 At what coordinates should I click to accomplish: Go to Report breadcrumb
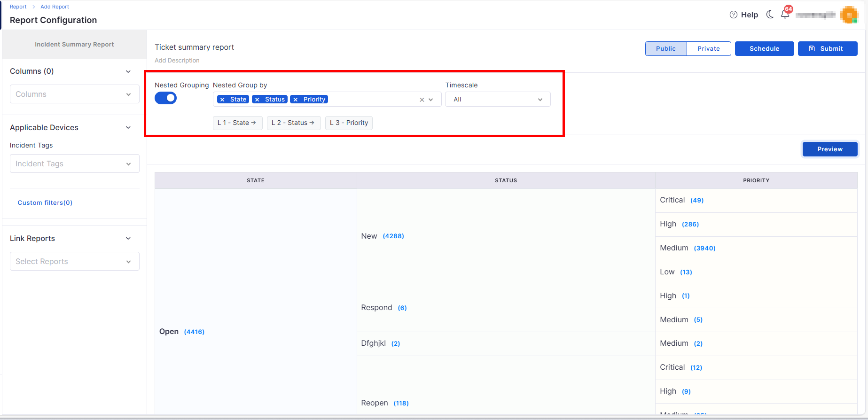pyautogui.click(x=18, y=7)
